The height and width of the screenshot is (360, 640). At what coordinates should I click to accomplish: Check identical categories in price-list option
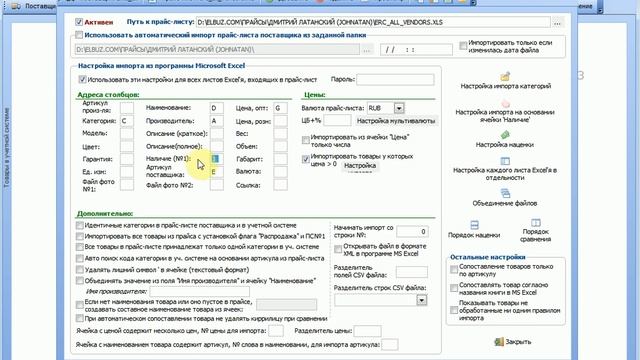click(80, 225)
